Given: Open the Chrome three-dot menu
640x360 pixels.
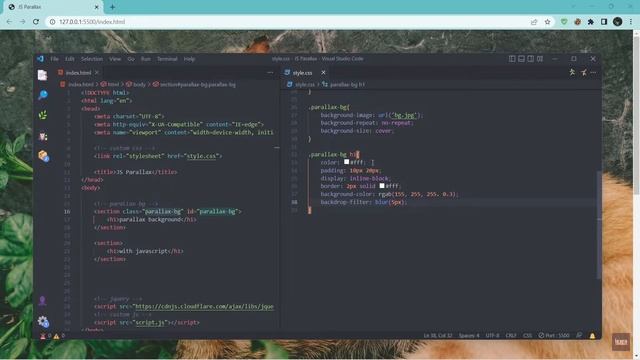Looking at the screenshot, I should pyautogui.click(x=631, y=22).
